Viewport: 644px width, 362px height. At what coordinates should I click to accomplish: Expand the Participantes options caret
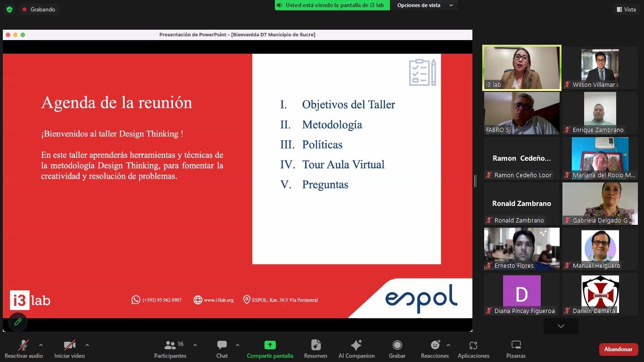(195, 345)
